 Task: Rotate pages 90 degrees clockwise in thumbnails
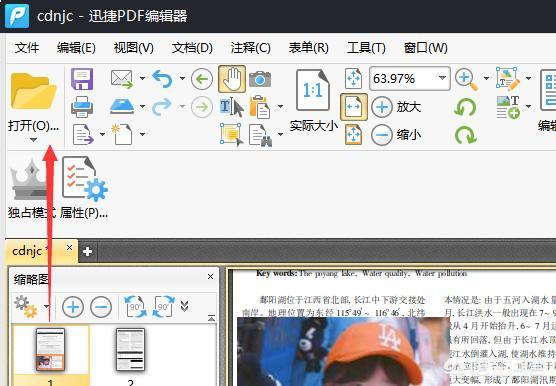click(x=163, y=307)
